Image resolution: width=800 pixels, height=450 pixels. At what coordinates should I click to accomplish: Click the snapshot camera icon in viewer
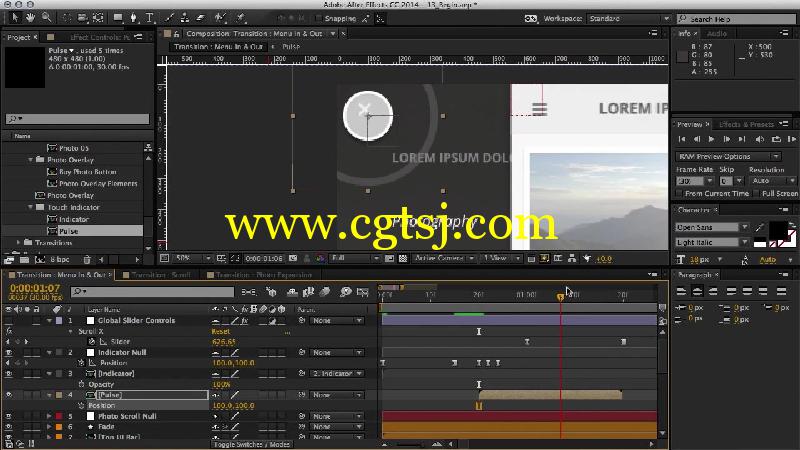(293, 258)
